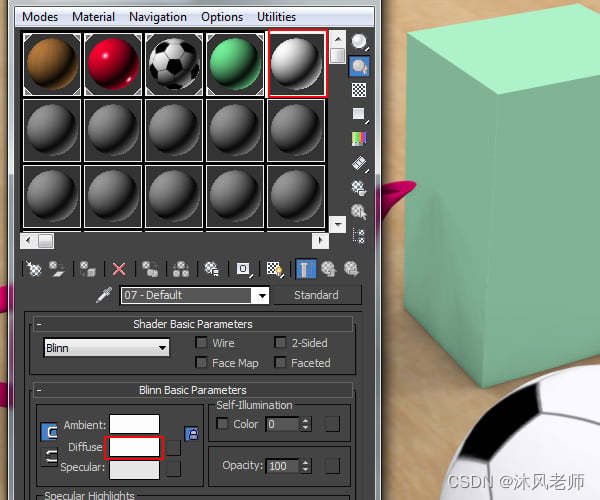Click the Self-Illumination value input field
Image resolution: width=600 pixels, height=500 pixels.
pos(283,424)
